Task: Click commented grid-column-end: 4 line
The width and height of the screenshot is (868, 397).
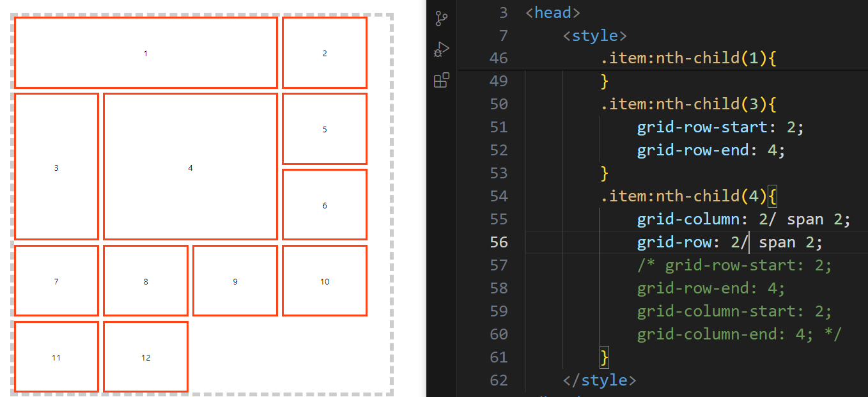Action: coord(739,334)
